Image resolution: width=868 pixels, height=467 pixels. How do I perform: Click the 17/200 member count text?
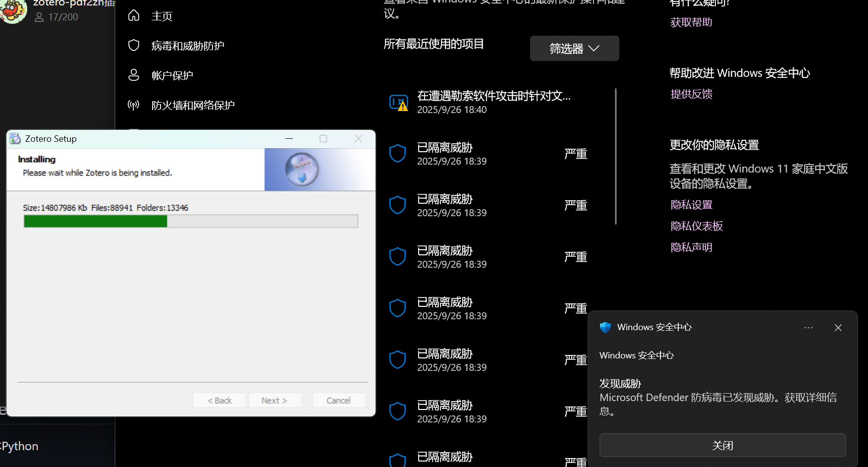(x=63, y=17)
